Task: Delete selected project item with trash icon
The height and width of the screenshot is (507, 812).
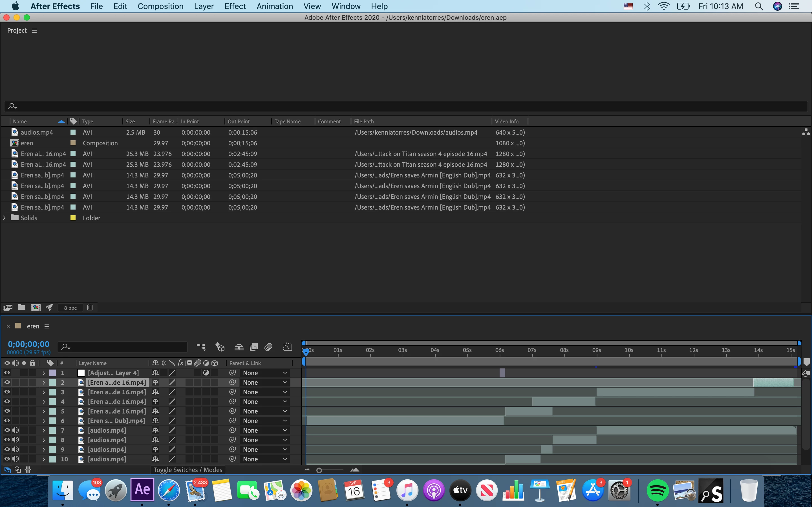Action: [90, 308]
